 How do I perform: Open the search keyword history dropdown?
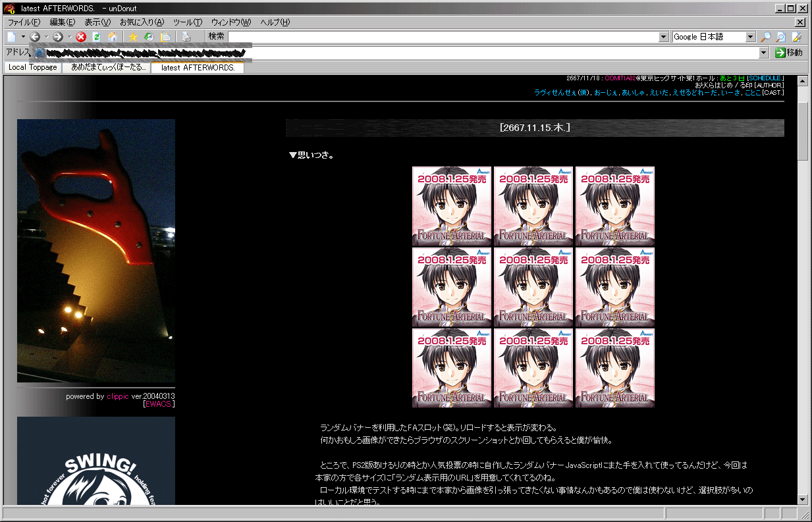tap(664, 37)
